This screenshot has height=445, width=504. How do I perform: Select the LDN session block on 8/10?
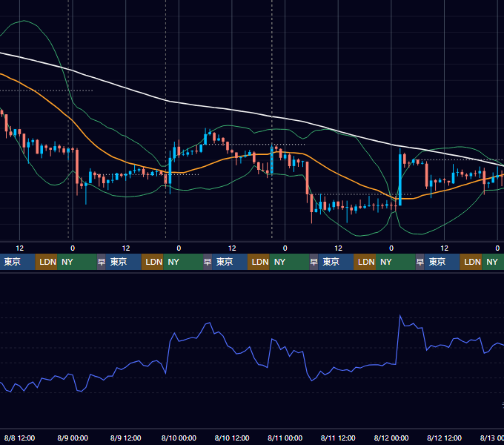[259, 262]
